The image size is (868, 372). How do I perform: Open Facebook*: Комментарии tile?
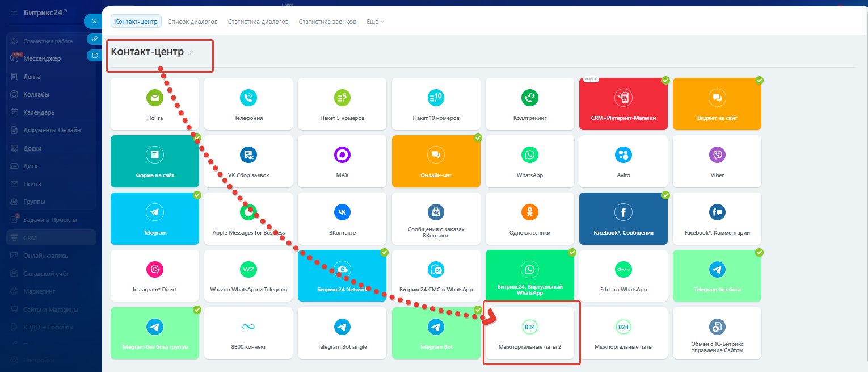coord(717,219)
